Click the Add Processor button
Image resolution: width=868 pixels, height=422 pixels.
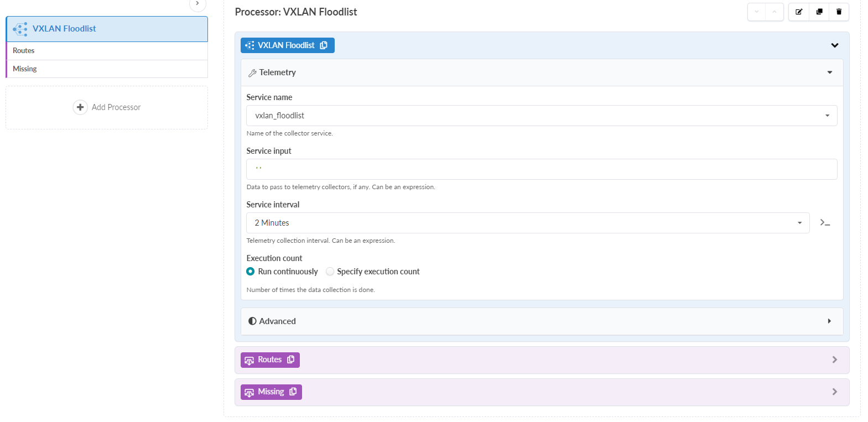point(116,107)
